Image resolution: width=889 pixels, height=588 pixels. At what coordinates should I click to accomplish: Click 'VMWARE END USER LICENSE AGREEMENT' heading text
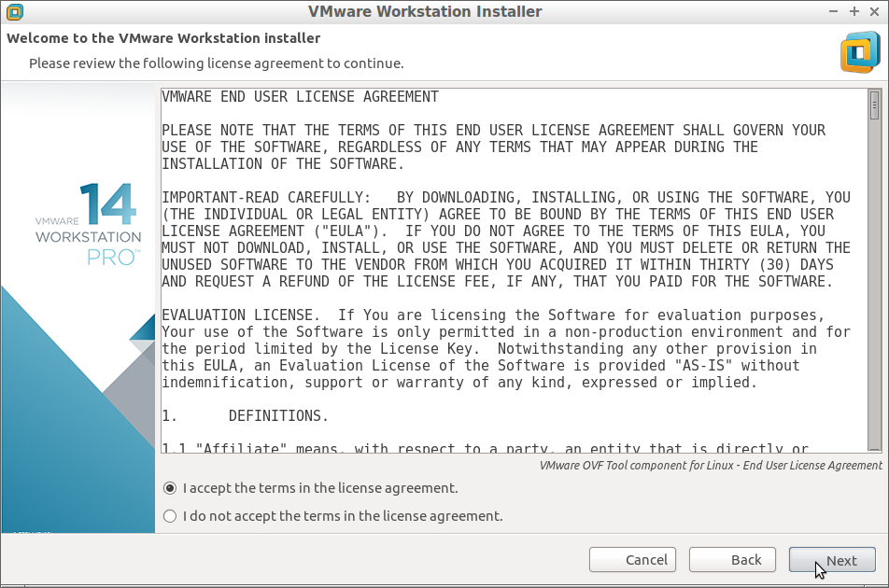point(300,97)
